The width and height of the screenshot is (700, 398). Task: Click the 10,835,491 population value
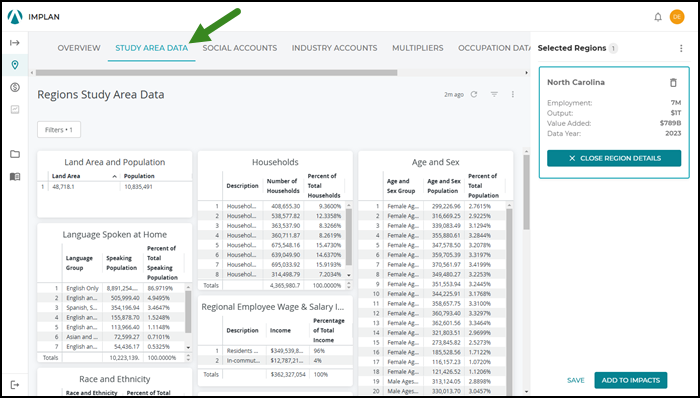tap(138, 187)
